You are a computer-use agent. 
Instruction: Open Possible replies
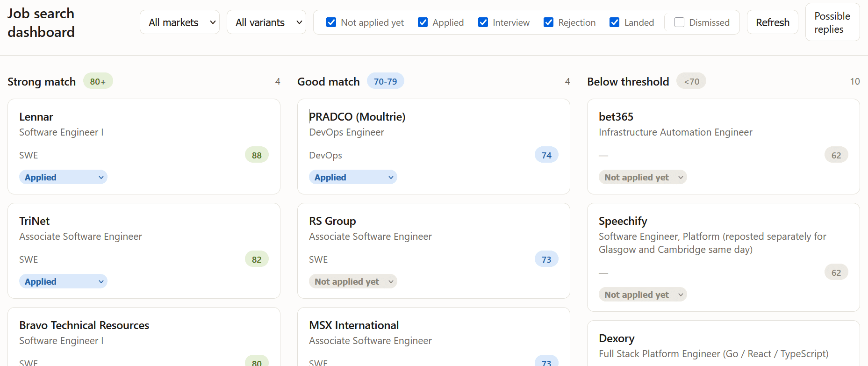(x=832, y=22)
